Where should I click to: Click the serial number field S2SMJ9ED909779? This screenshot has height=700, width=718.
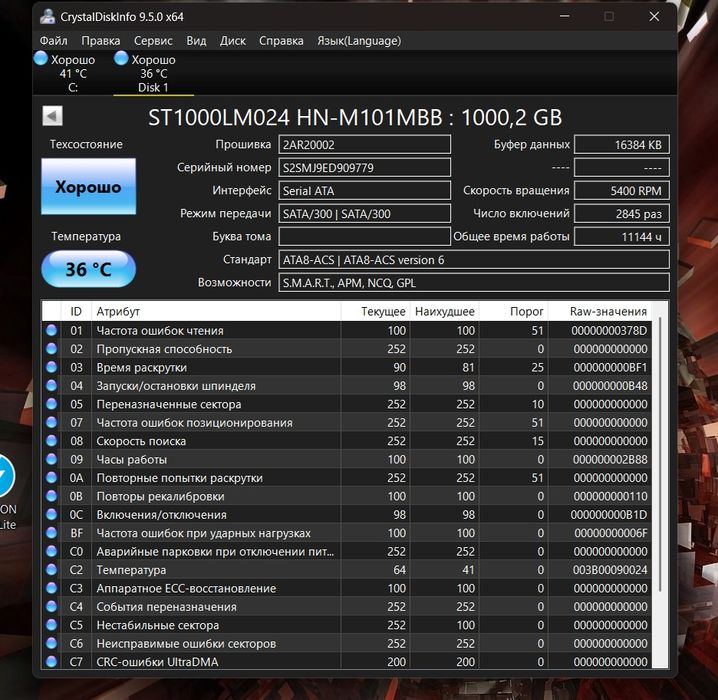point(364,168)
